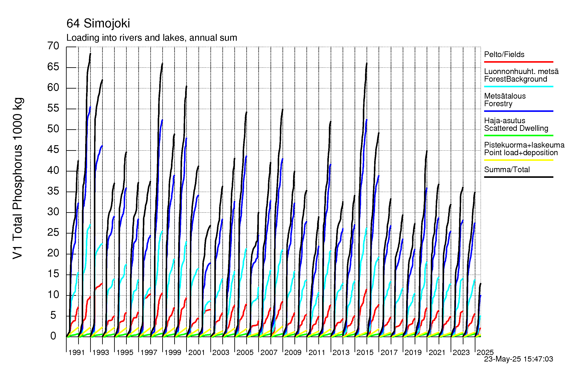Image resolution: width=588 pixels, height=370 pixels.
Task: Click the 'Metsätalous Forestry' legend label
Action: [x=505, y=100]
